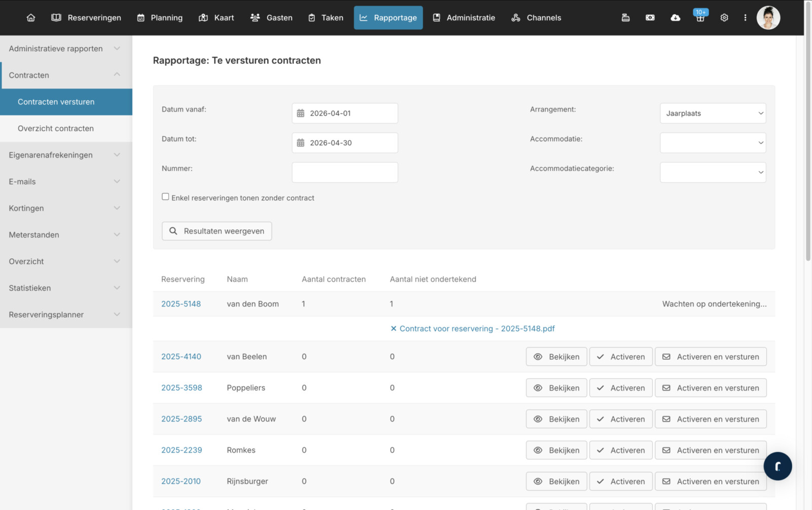This screenshot has height=510, width=812.
Task: Open the chat widget bubble
Action: tap(777, 466)
